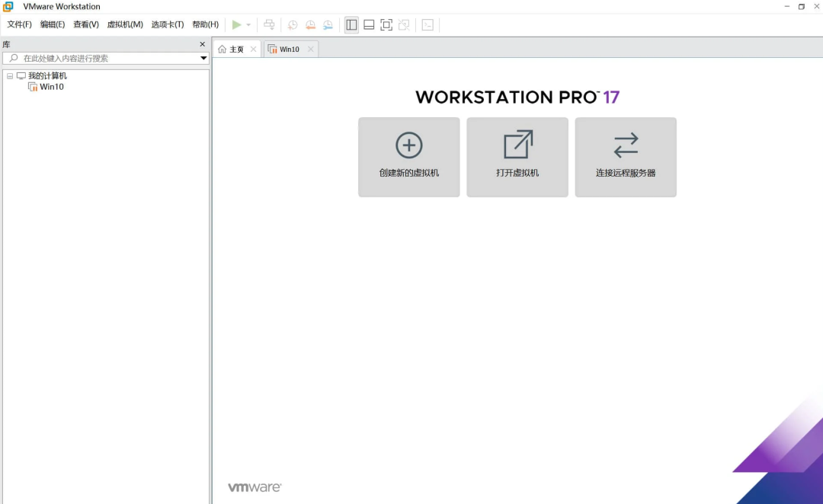This screenshot has width=823, height=504.
Task: Click the 连接远程服务器 tile
Action: click(x=626, y=157)
